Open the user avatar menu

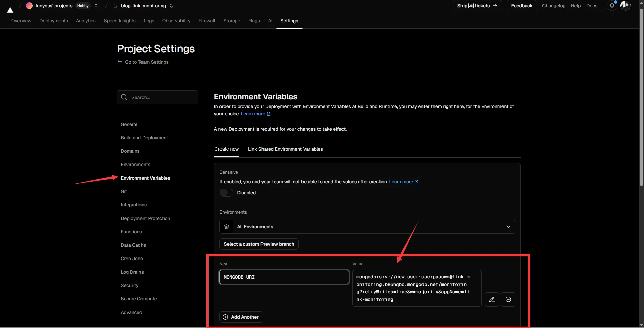pos(625,6)
